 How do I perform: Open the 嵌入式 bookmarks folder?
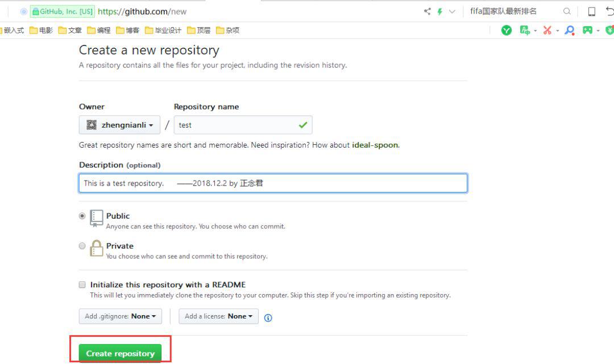12,30
